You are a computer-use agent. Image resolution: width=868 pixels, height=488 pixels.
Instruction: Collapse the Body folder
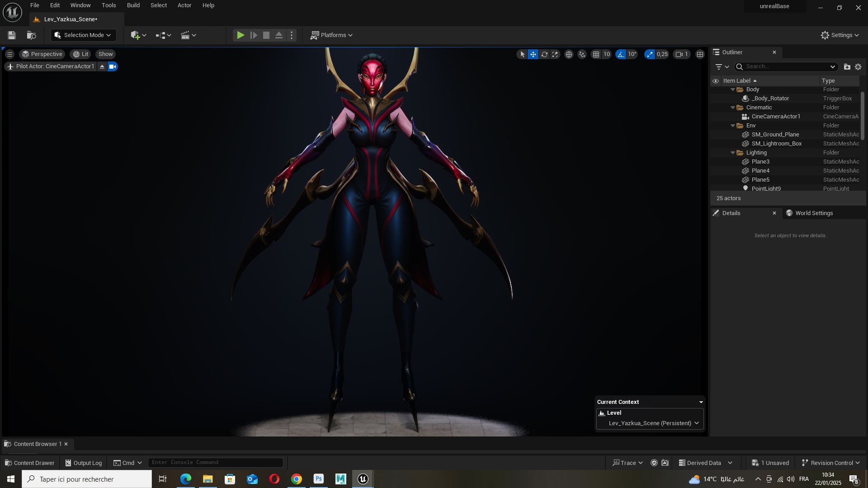(x=733, y=90)
